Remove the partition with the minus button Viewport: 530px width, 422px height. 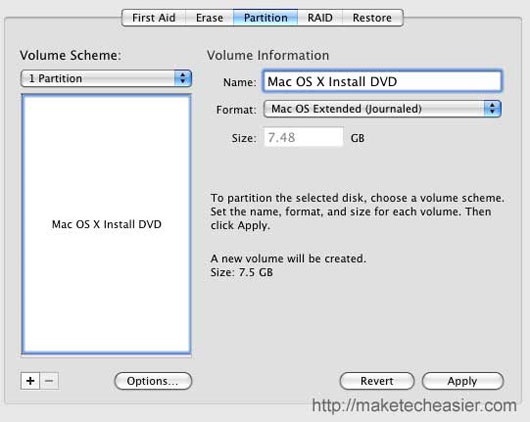pyautogui.click(x=49, y=381)
